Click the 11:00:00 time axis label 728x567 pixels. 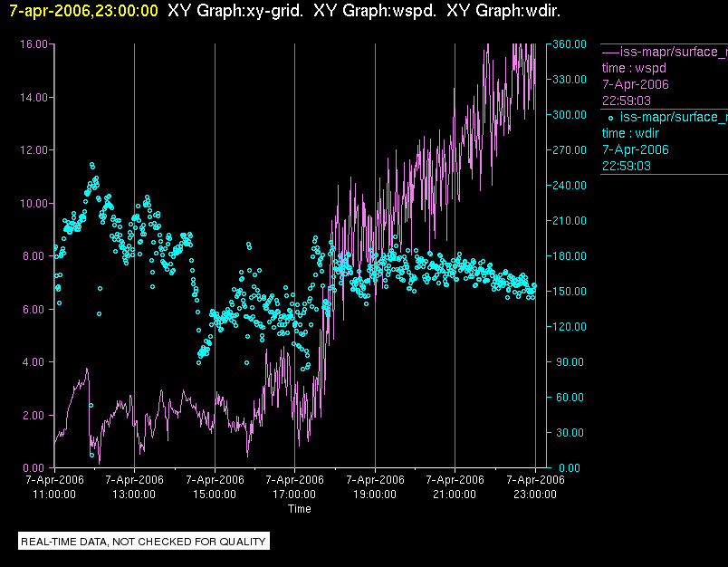54,495
